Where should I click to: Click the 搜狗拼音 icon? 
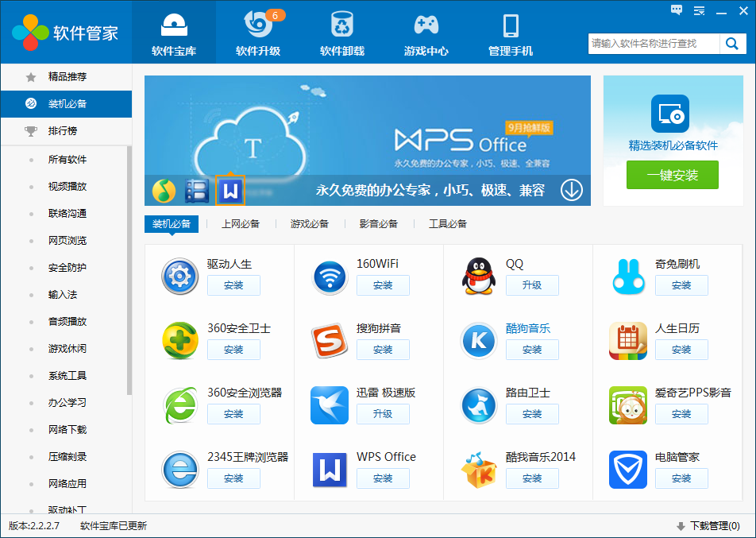(330, 341)
